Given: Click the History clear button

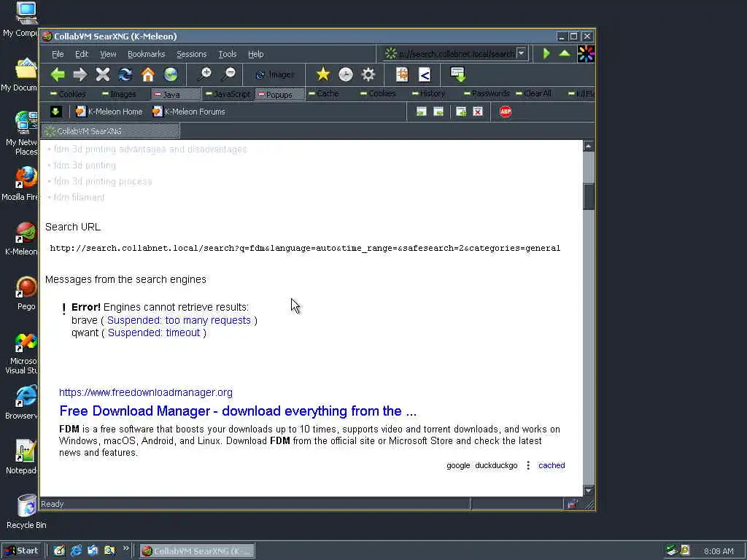Looking at the screenshot, I should [x=428, y=93].
